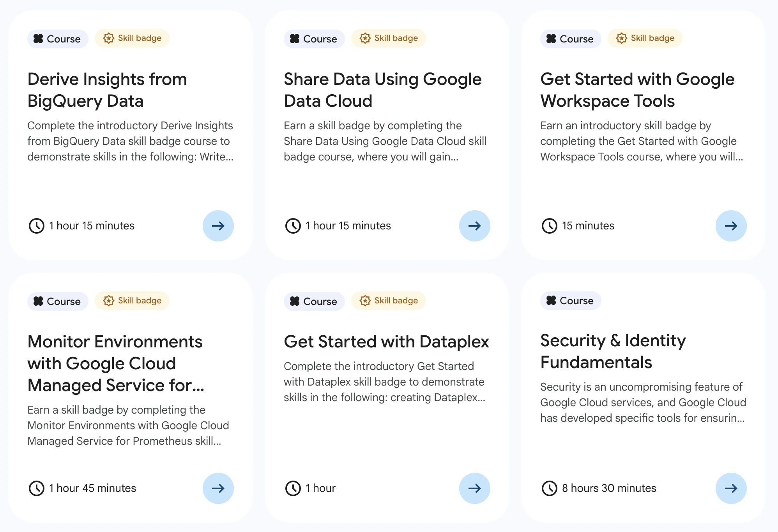This screenshot has width=778, height=532.
Task: Open Share Data Using Google Data Cloud title
Action: tap(382, 90)
